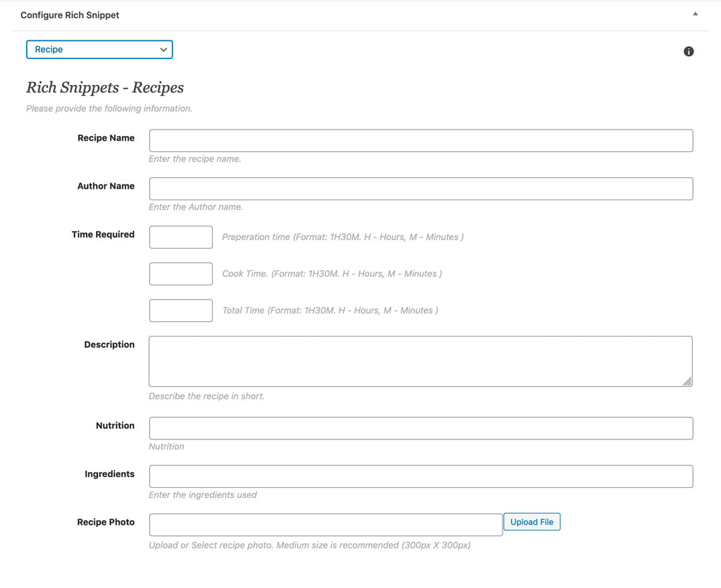Click the Upload File button
Image resolution: width=721 pixels, height=588 pixels.
[532, 522]
